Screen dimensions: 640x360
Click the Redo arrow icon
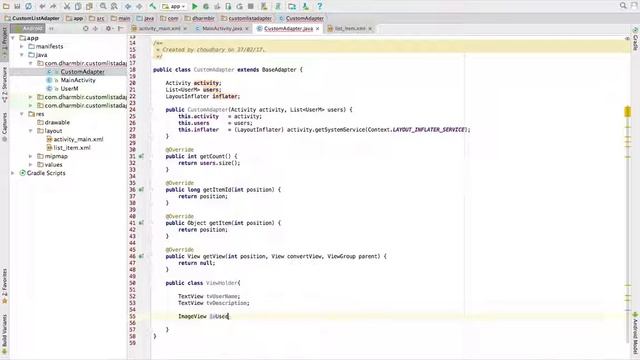click(x=53, y=6)
